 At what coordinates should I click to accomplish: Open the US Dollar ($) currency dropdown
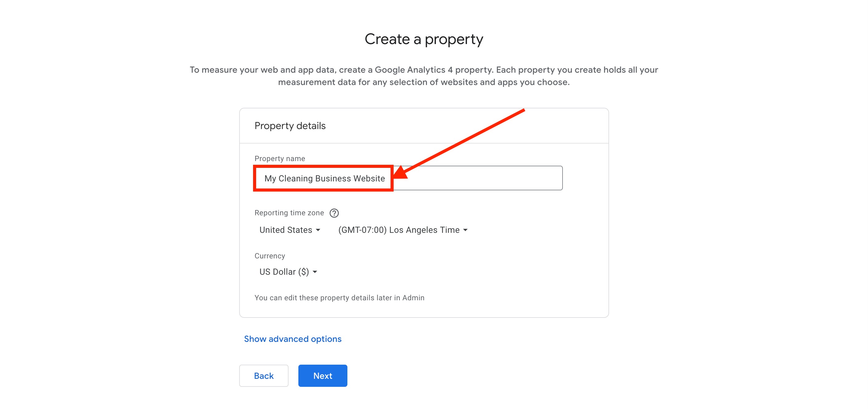click(289, 272)
